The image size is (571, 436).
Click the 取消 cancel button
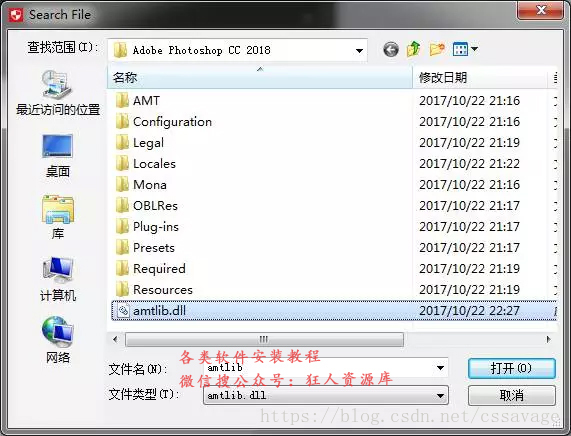click(x=512, y=395)
